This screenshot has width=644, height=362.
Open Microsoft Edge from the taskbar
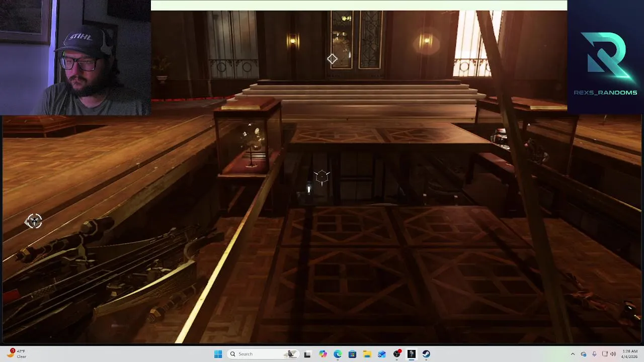338,354
